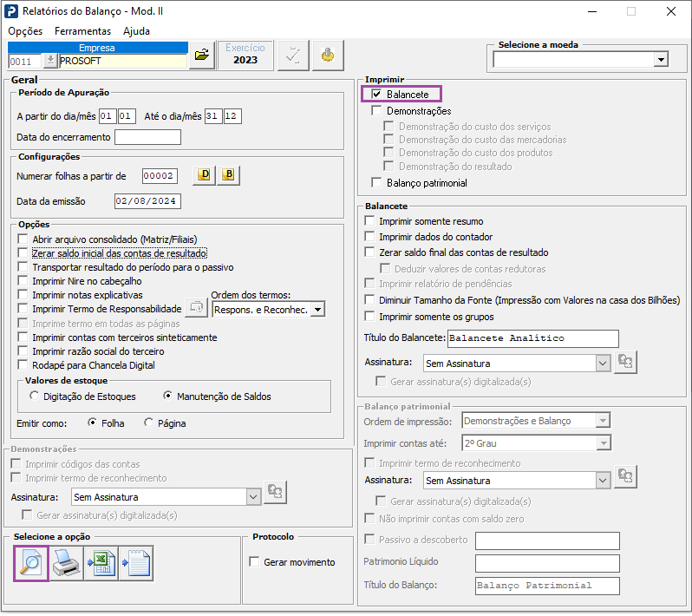Click the Título do Balancete field

(533, 338)
